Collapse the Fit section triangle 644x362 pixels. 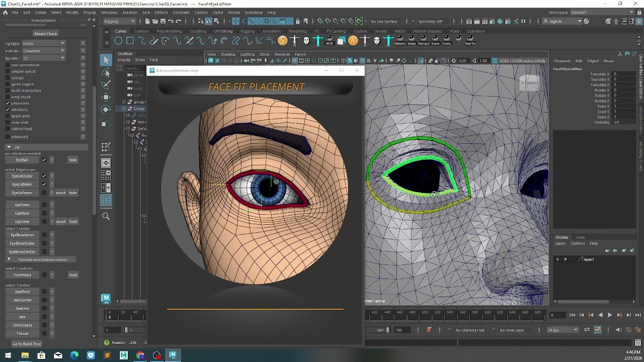(9, 147)
